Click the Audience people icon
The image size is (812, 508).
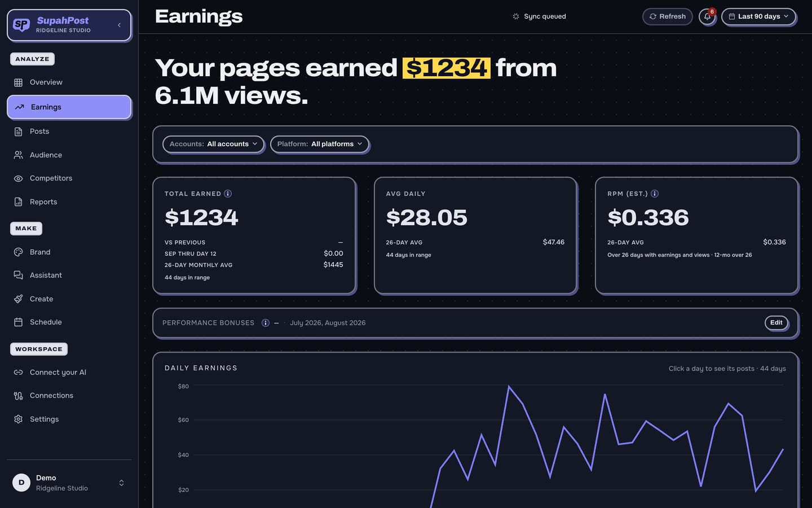[19, 155]
